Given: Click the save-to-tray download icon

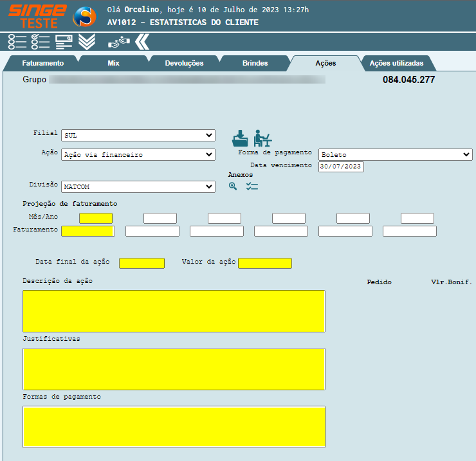Looking at the screenshot, I should pyautogui.click(x=241, y=138).
